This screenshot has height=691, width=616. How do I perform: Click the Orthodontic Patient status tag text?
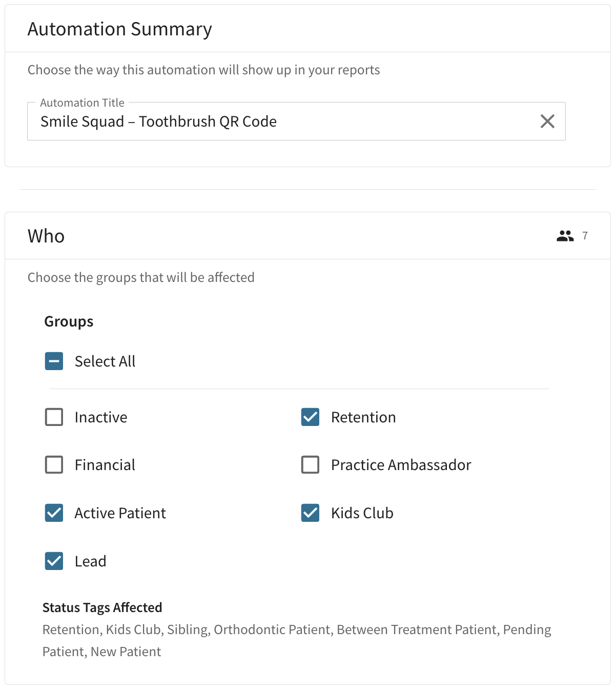click(272, 629)
